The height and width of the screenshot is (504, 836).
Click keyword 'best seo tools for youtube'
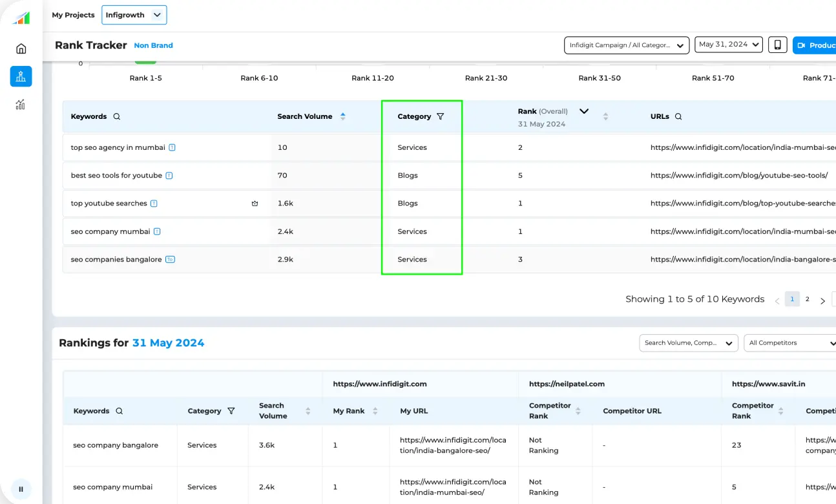116,176
